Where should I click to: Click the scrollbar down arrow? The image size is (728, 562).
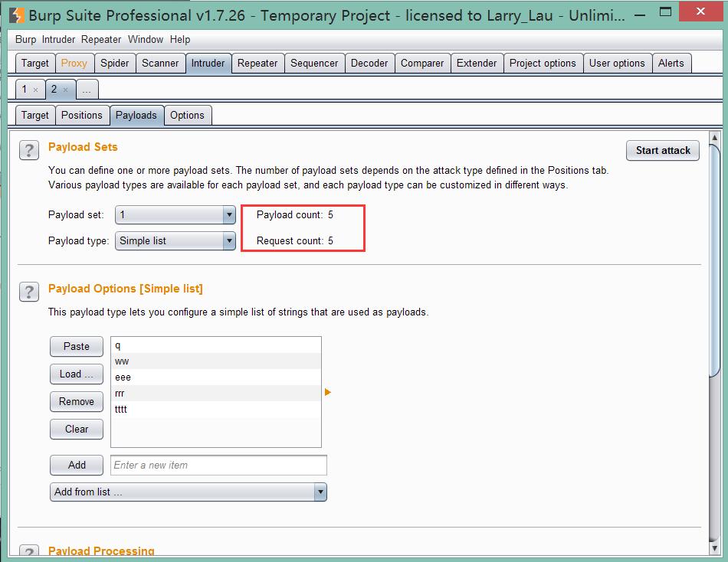tap(714, 548)
